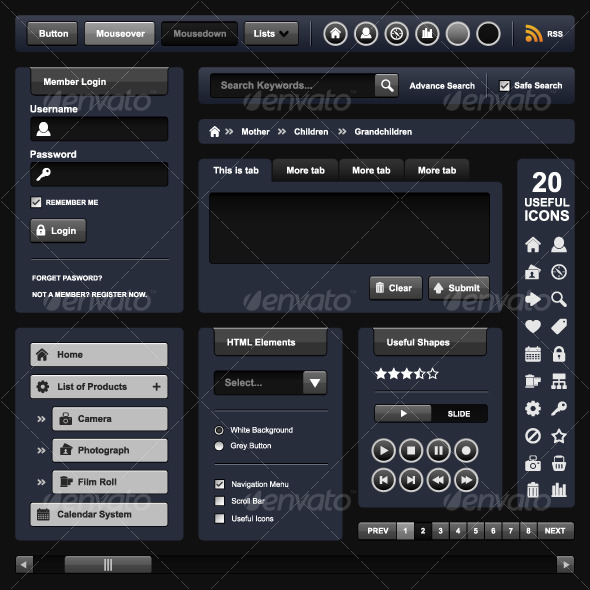Select the Grey Button radio option
The width and height of the screenshot is (590, 590).
219,446
